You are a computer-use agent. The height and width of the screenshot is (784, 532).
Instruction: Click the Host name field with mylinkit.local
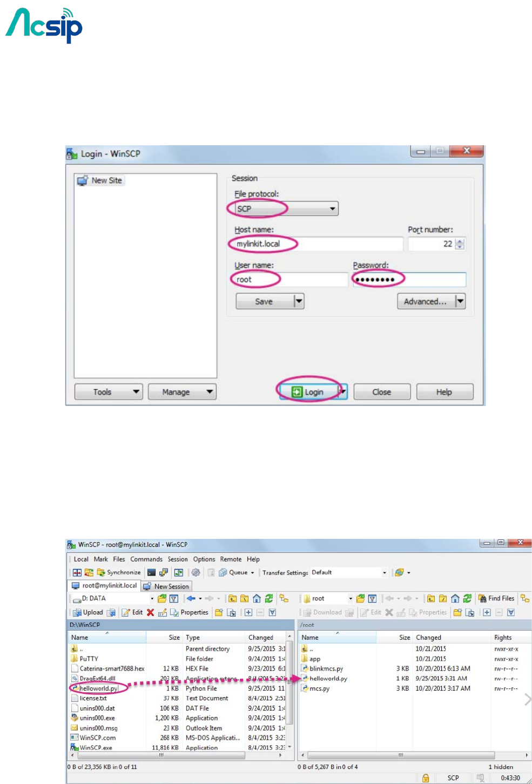(x=319, y=244)
